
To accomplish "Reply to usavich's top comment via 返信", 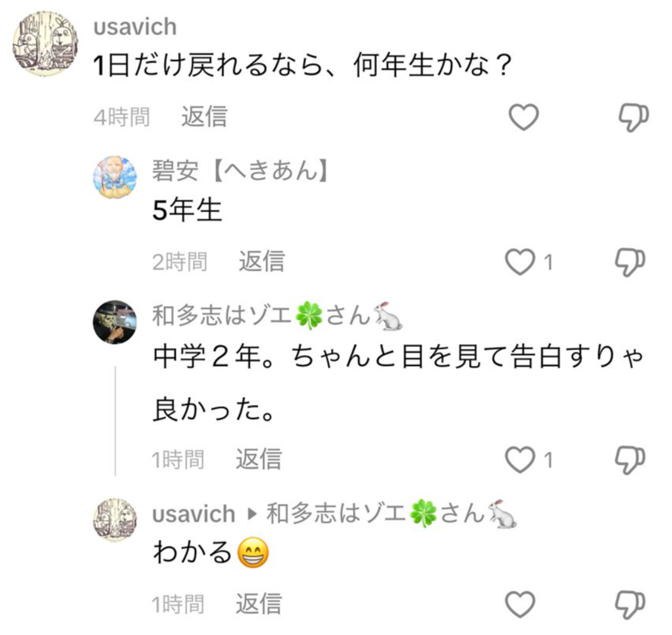I will [204, 116].
